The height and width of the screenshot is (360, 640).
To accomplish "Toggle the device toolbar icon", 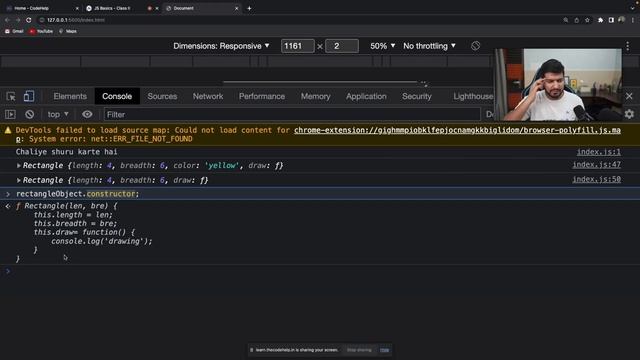I will 29,96.
